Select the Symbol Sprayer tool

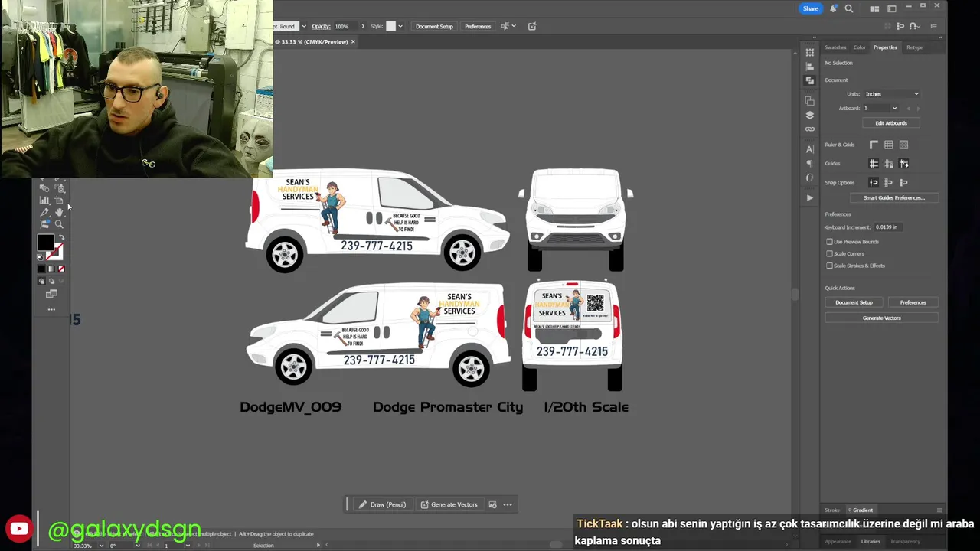coord(60,188)
